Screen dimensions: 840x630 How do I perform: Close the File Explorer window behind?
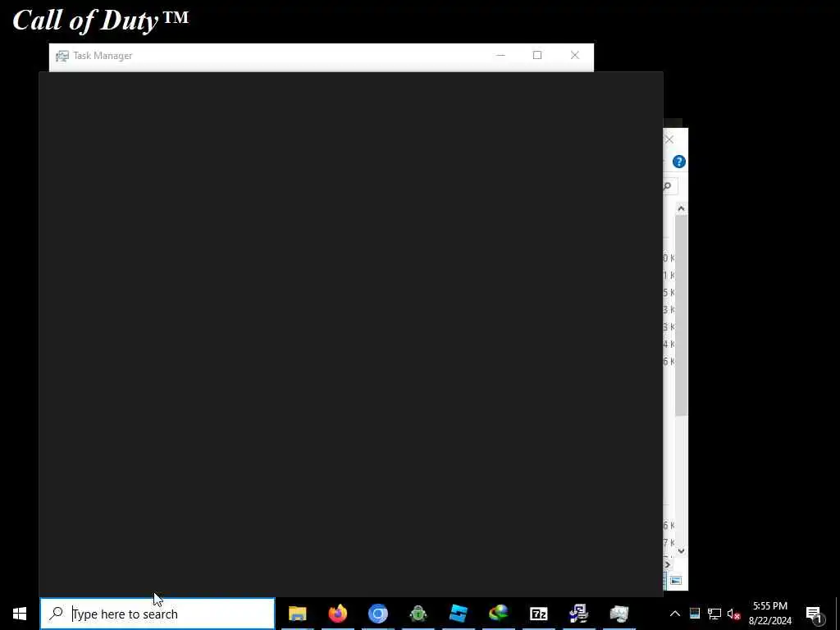coord(669,139)
